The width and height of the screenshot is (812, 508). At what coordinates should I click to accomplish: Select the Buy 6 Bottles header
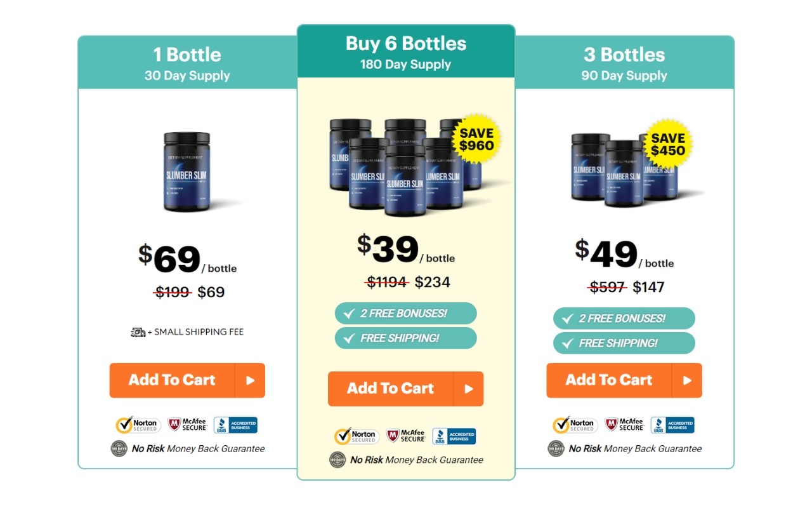point(406,52)
